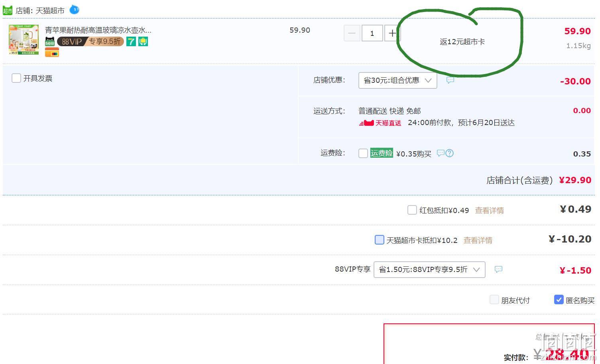Click the orange credit card payment icon
This screenshot has height=364, width=600.
click(x=52, y=52)
